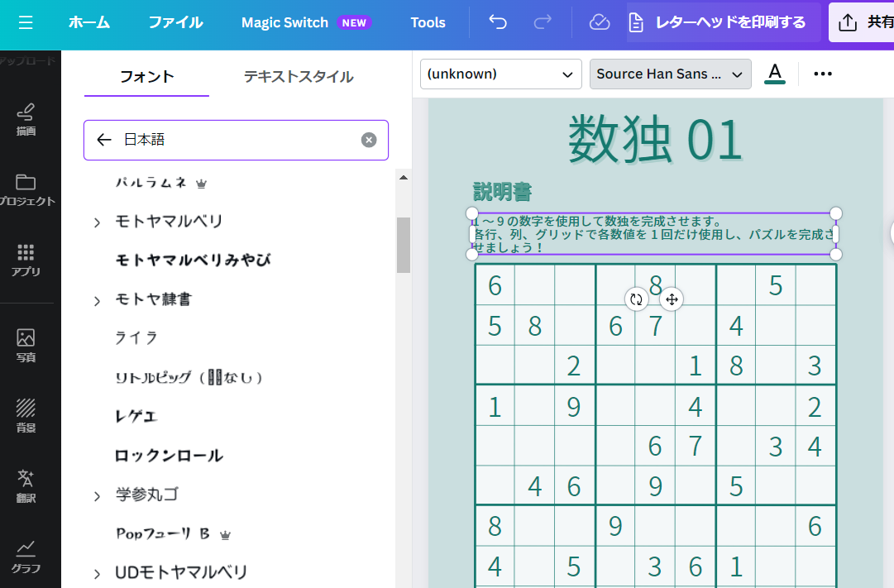This screenshot has height=588, width=894.
Task: Click crown icon beside Popフューリ B
Action: point(225,535)
